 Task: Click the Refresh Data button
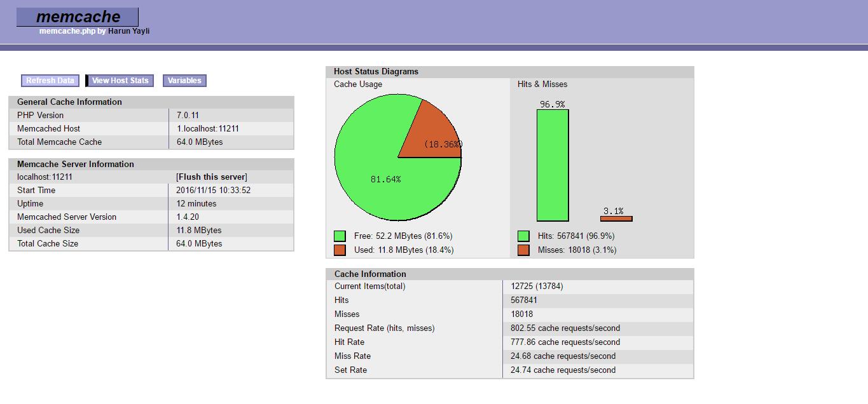tap(50, 81)
